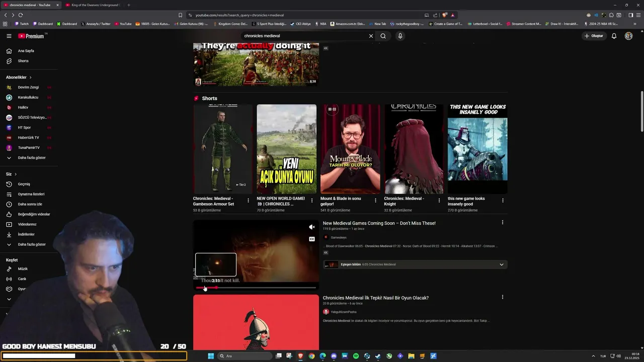Open the TunaPamirTV subscription channel

(29, 147)
